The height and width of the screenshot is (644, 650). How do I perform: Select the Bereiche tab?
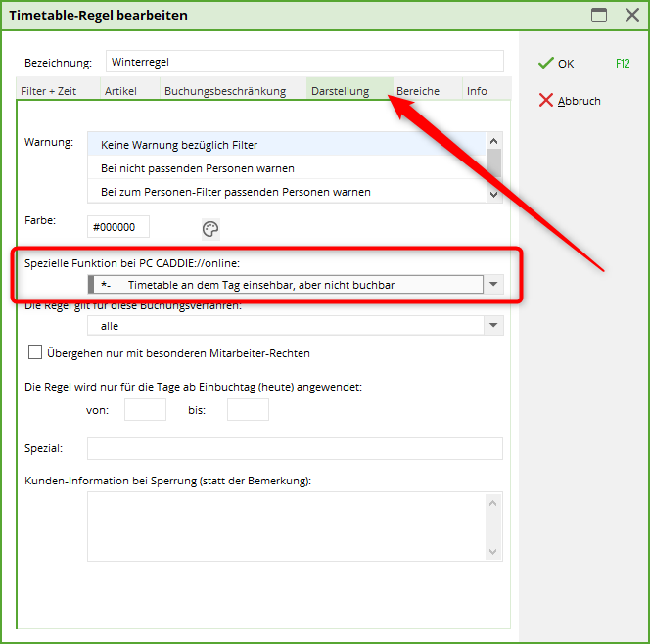pyautogui.click(x=418, y=91)
